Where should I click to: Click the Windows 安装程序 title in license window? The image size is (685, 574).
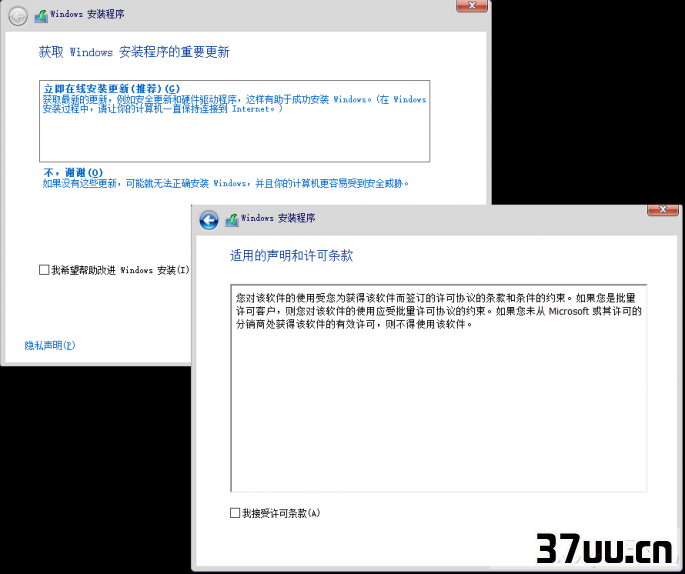278,218
